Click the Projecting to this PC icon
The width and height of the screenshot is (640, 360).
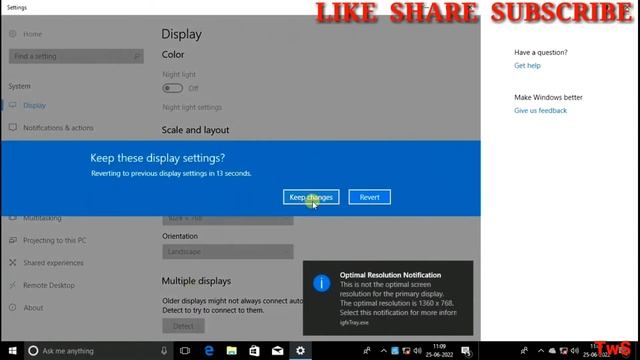pyautogui.click(x=13, y=240)
